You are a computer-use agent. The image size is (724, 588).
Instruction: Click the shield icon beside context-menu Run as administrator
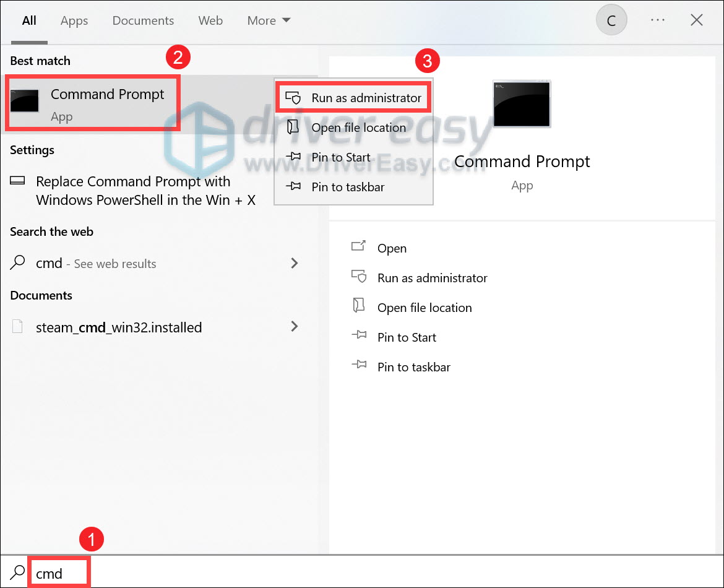(x=293, y=98)
